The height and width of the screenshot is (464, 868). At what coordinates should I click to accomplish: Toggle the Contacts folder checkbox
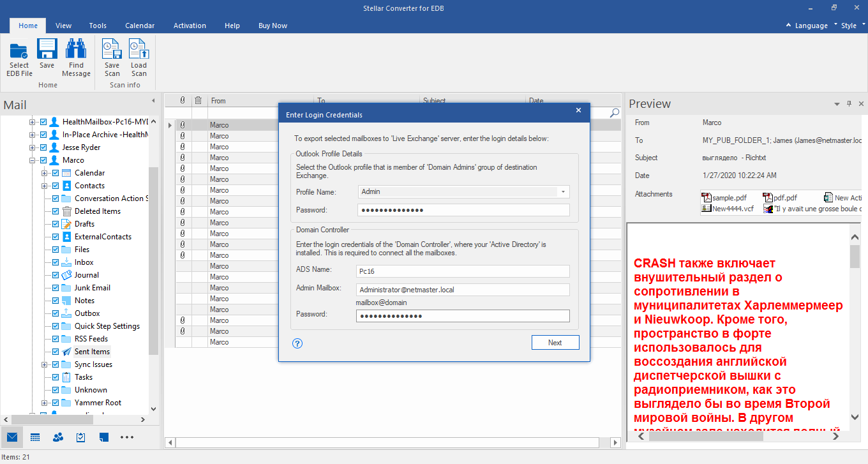point(56,186)
